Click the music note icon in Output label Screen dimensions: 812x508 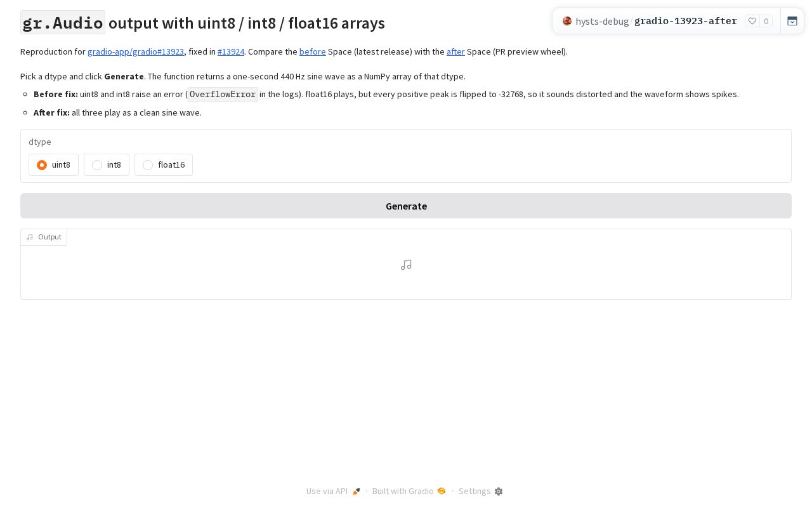point(30,237)
